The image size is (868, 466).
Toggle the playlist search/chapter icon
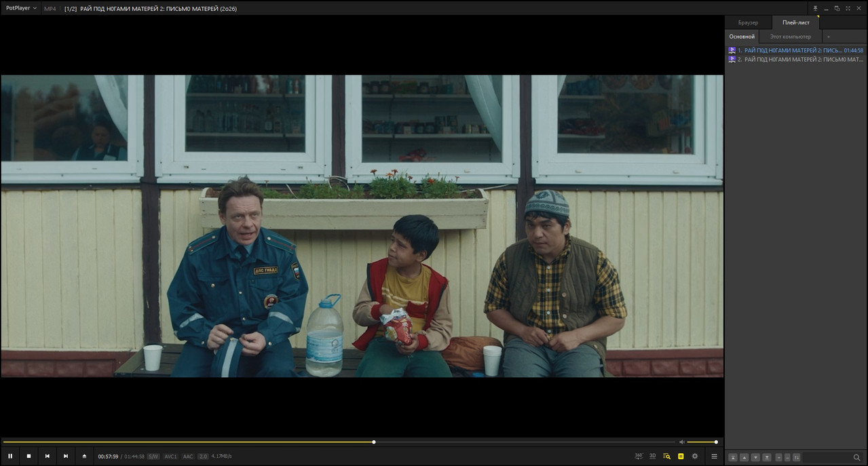click(666, 457)
